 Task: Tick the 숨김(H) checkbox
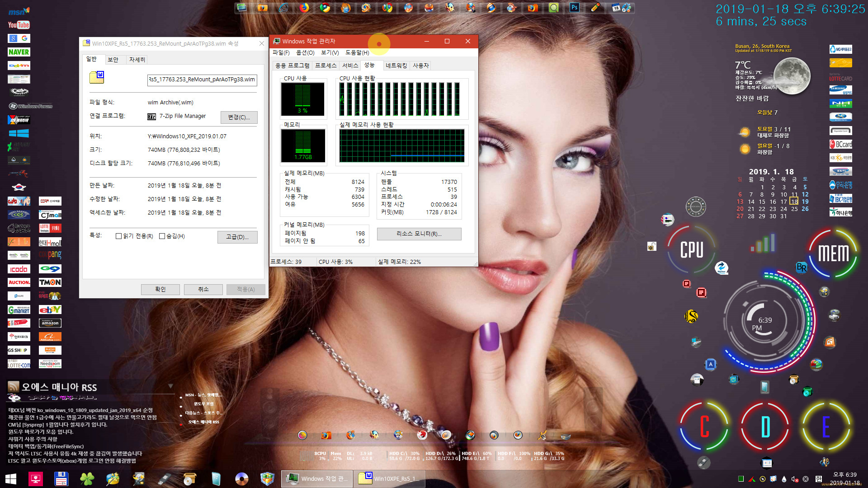162,236
